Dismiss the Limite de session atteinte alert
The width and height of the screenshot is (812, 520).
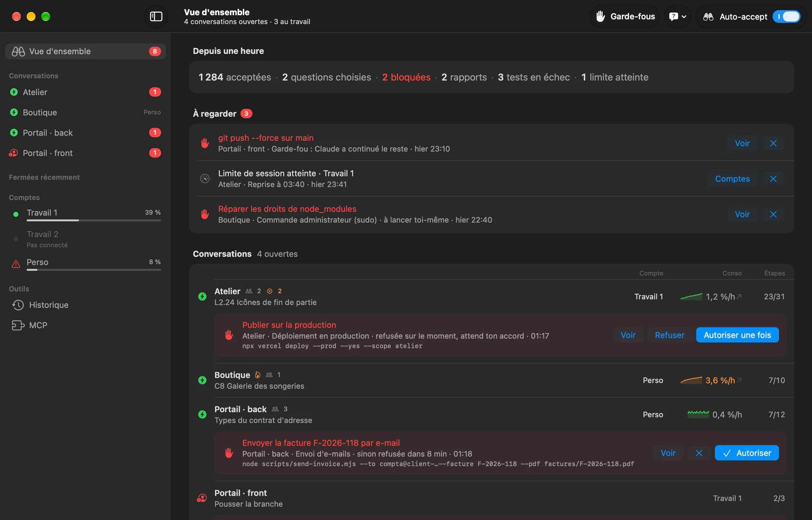773,179
